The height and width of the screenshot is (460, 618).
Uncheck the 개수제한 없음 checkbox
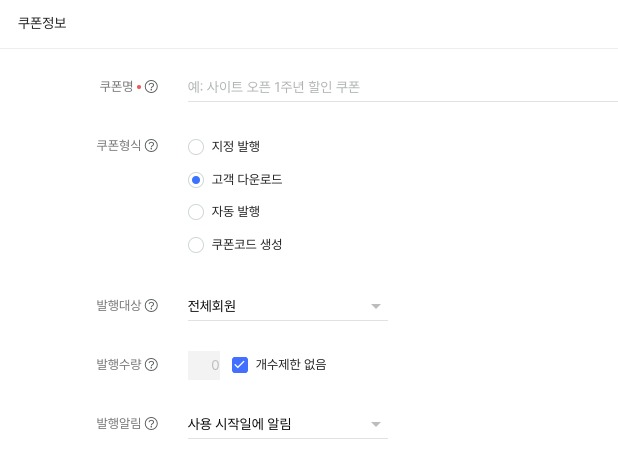[240, 365]
